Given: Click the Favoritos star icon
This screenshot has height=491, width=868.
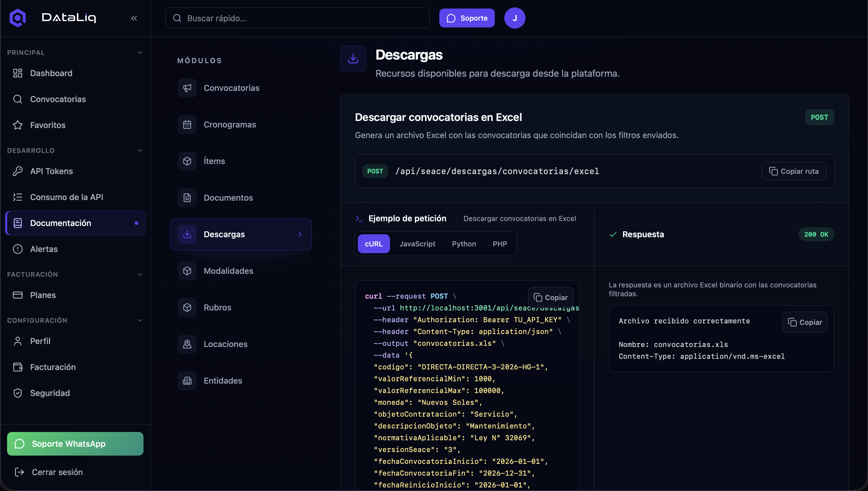Looking at the screenshot, I should pyautogui.click(x=17, y=125).
